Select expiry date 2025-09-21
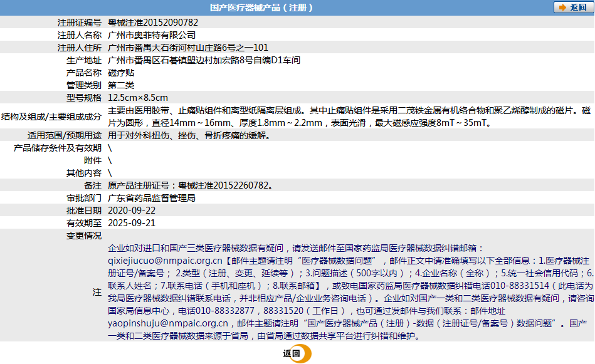The image size is (595, 364). click(x=132, y=222)
